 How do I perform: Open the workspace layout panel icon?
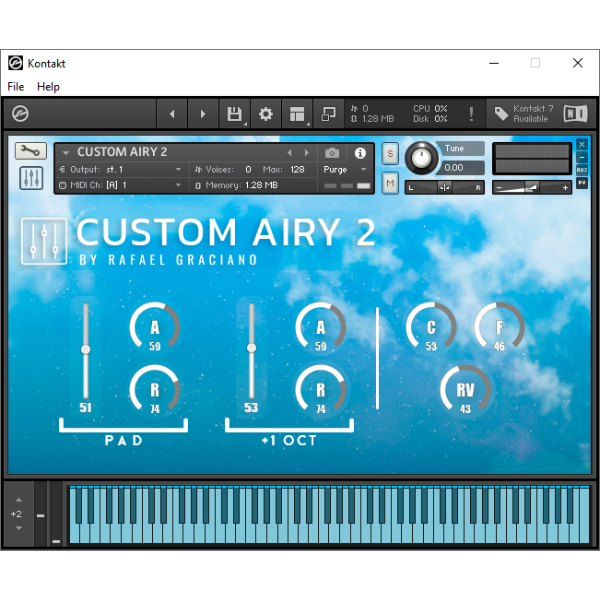click(297, 114)
